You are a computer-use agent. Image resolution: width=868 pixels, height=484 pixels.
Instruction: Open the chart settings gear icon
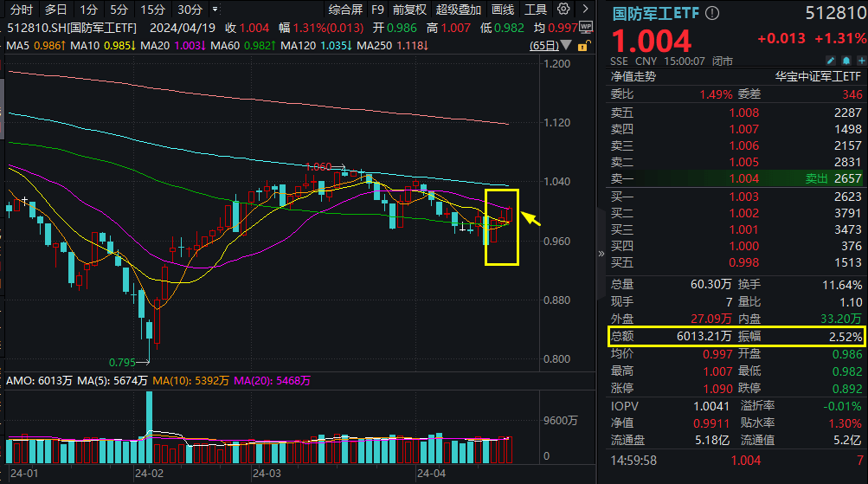(563, 9)
